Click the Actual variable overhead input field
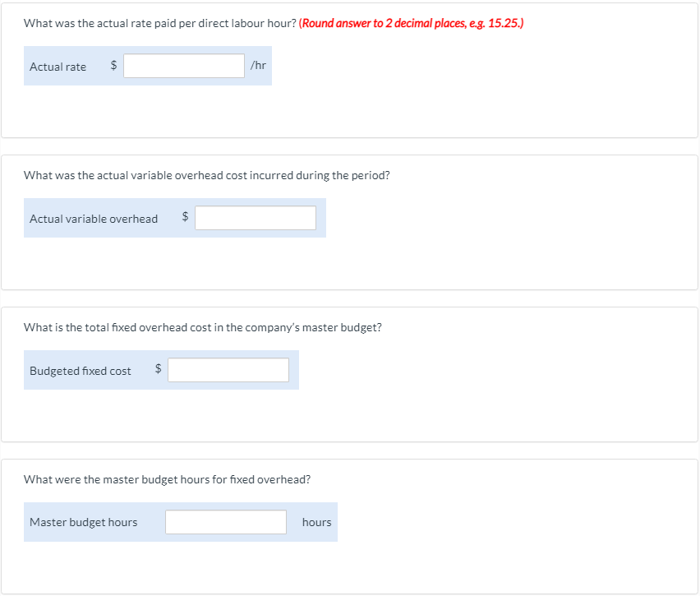The height and width of the screenshot is (596, 700). 256,218
